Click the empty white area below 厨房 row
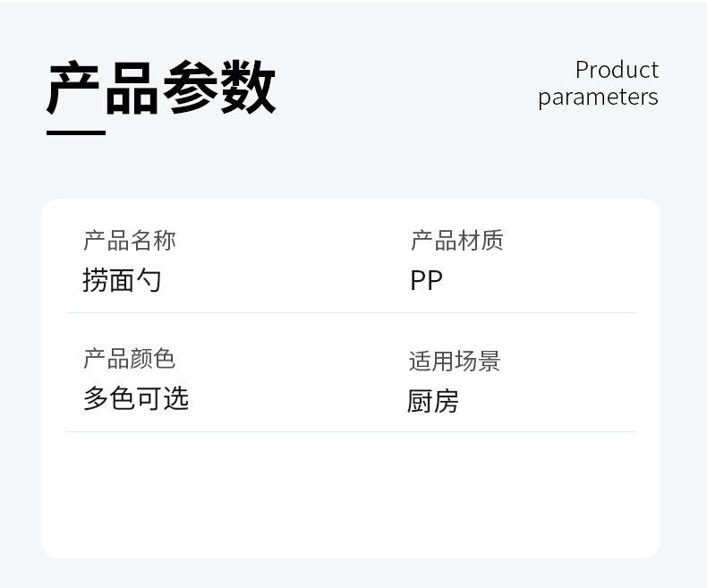 [x=351, y=495]
